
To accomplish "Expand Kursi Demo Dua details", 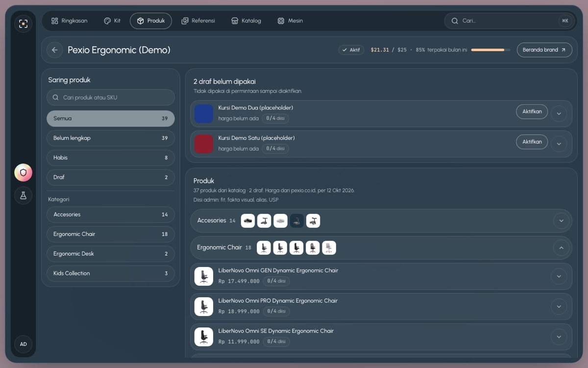I will pos(559,114).
